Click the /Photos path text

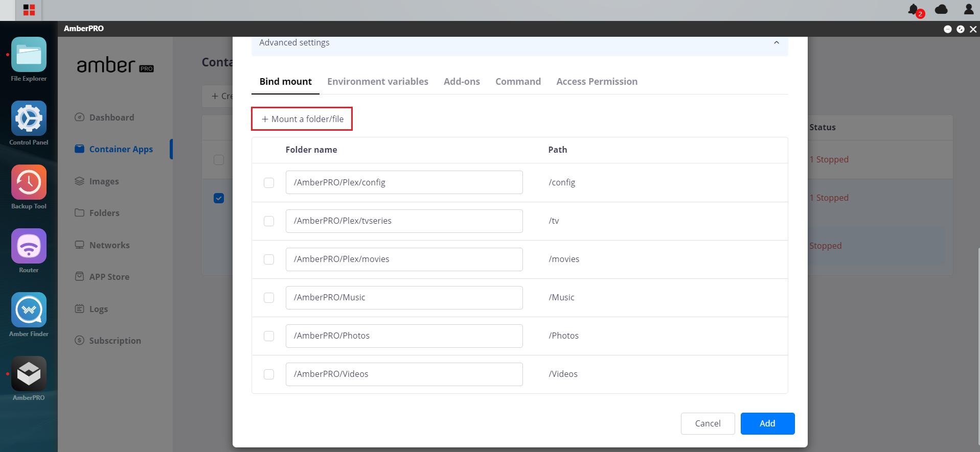pyautogui.click(x=563, y=336)
